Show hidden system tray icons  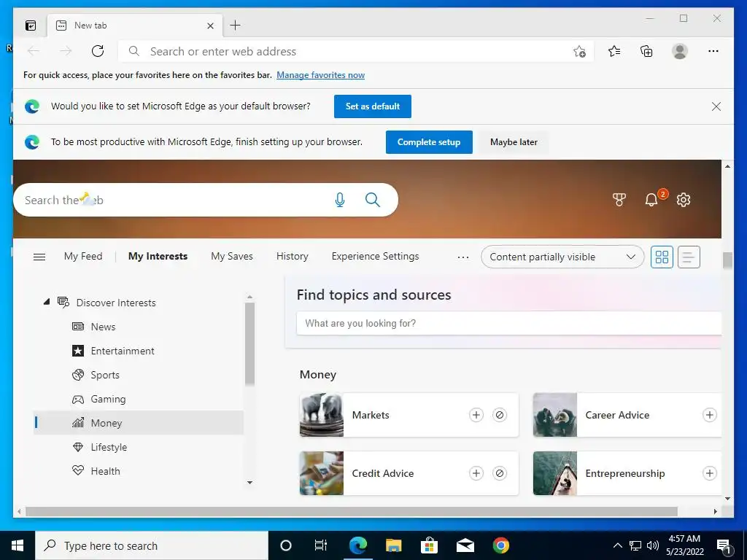(617, 545)
